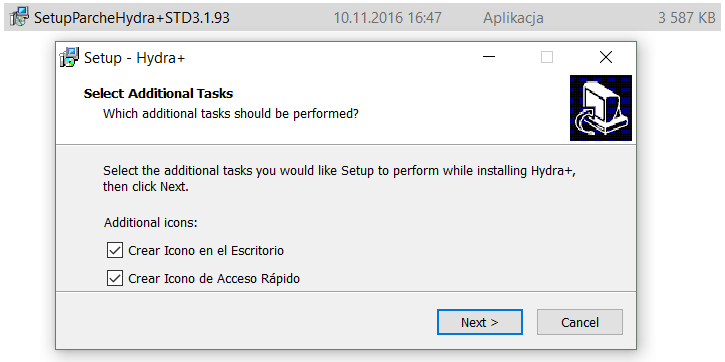725x362 pixels.
Task: Click the Additional icons: group label
Action: point(151,223)
